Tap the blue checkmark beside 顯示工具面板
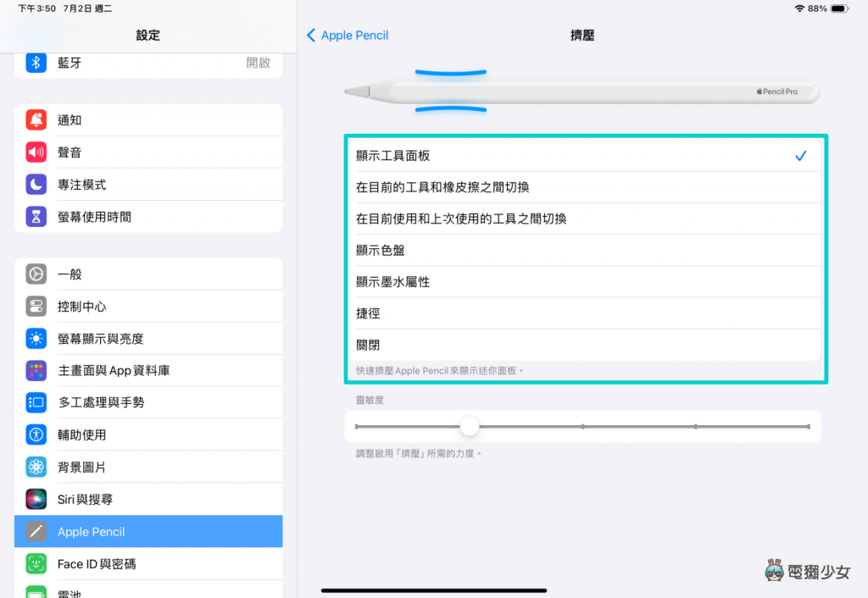Screen dimensions: 868x598 (800, 156)
